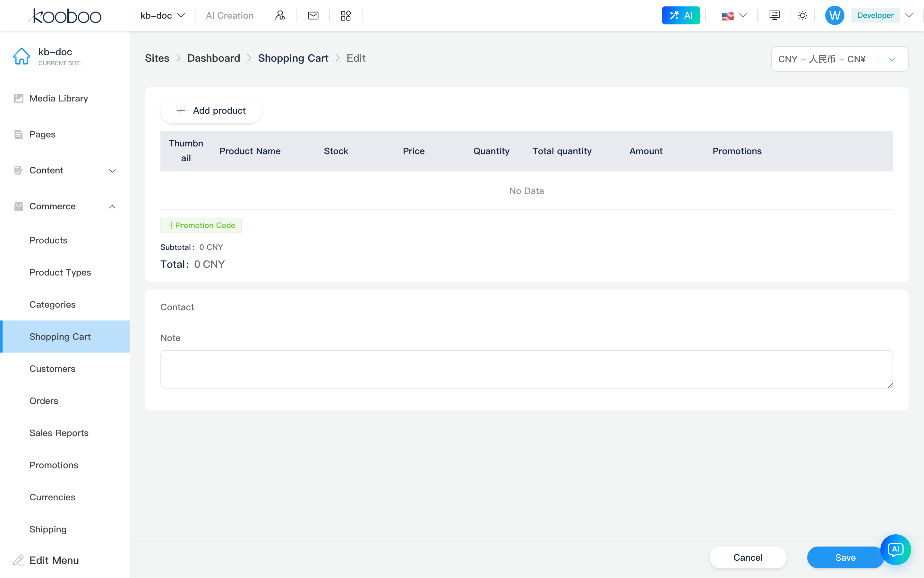Open AI Creation in top bar
Image resolution: width=924 pixels, height=578 pixels.
(x=229, y=15)
